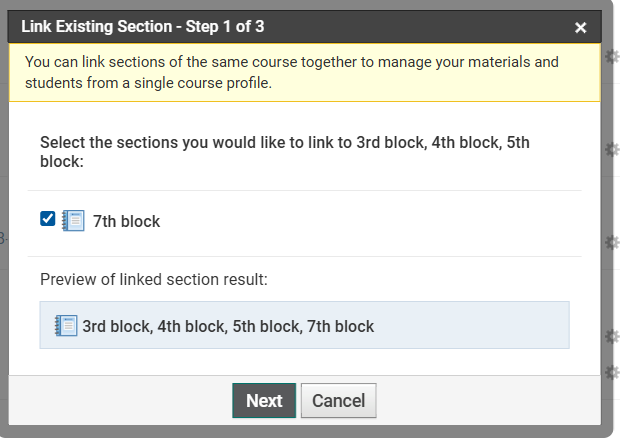Cancel linking the sections
Image resolution: width=620 pixels, height=442 pixels.
point(338,401)
